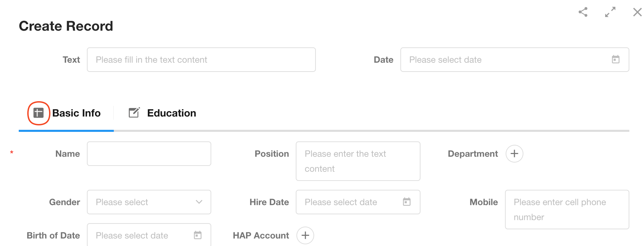644x246 pixels.
Task: Switch to the Education tab
Action: [x=171, y=113]
